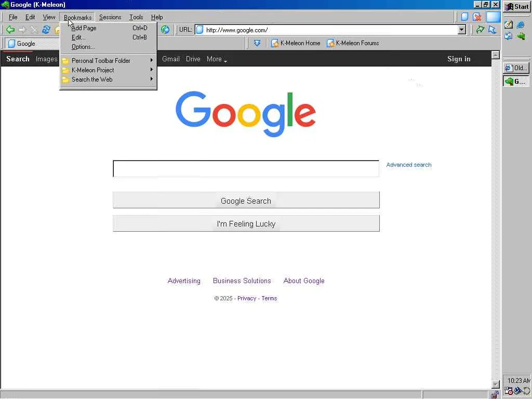Click the dotted circle tray icon
Viewport: 532px width, 399px height.
pos(527,391)
